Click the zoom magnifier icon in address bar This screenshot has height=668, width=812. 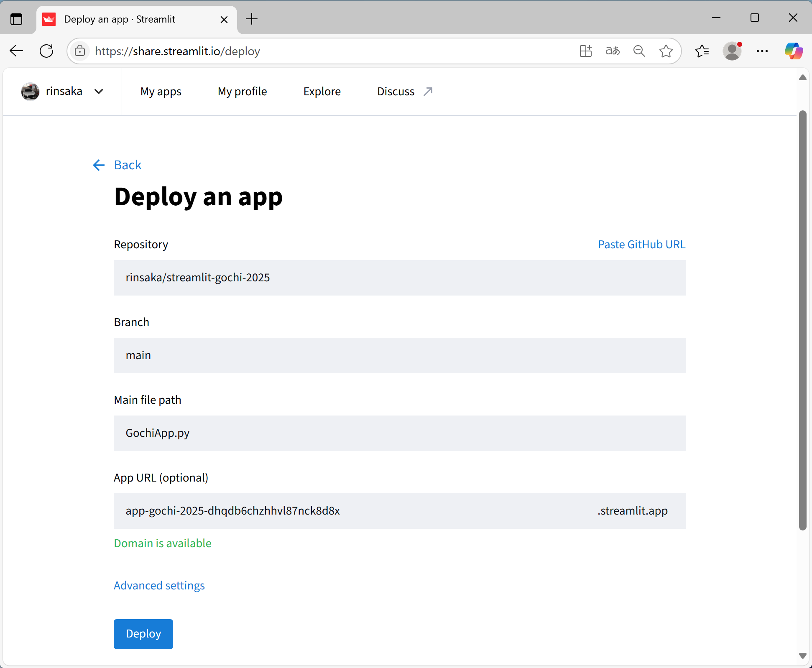coord(639,51)
